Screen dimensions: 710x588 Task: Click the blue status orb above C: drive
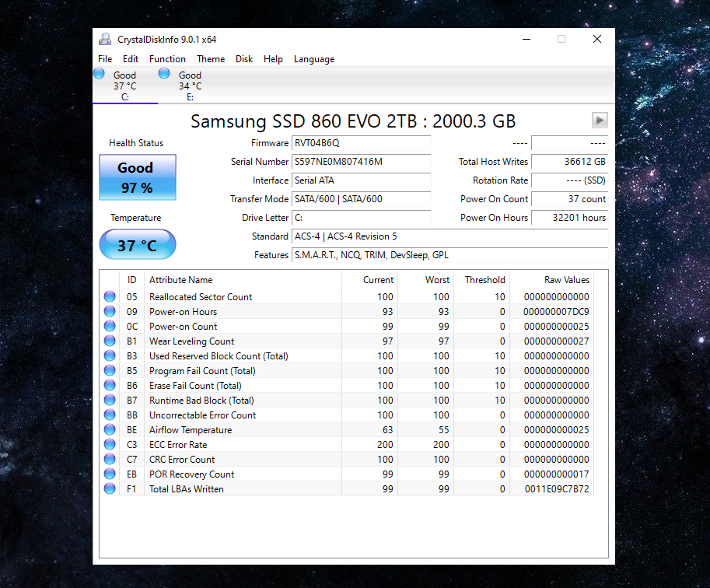point(100,73)
